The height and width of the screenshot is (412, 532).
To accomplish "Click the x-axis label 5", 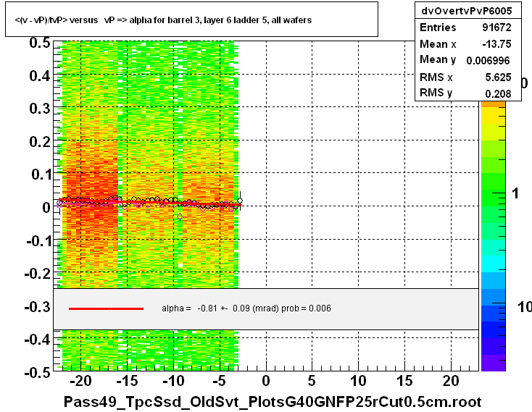I will click(312, 381).
